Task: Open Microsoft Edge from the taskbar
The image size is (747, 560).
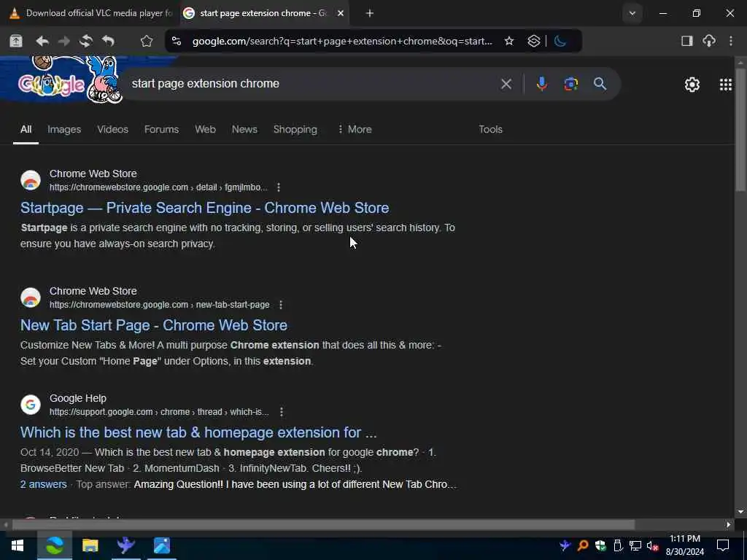Action: click(x=54, y=545)
